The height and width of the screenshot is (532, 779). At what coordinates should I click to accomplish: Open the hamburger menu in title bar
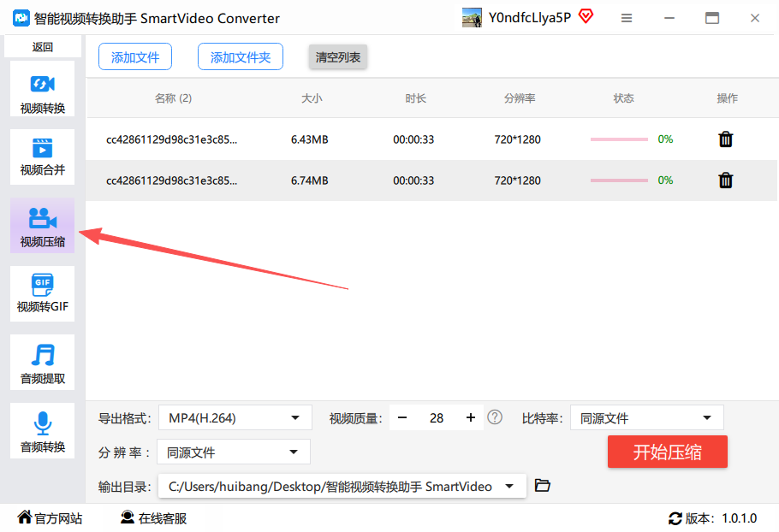pos(627,18)
